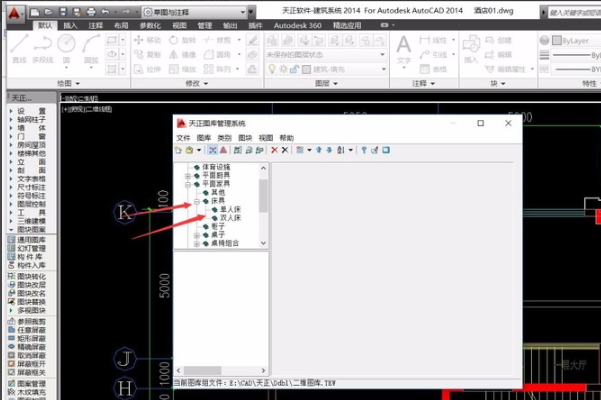Open 幻灯管理 from sidebar
This screenshot has width=601, height=400.
click(x=27, y=248)
